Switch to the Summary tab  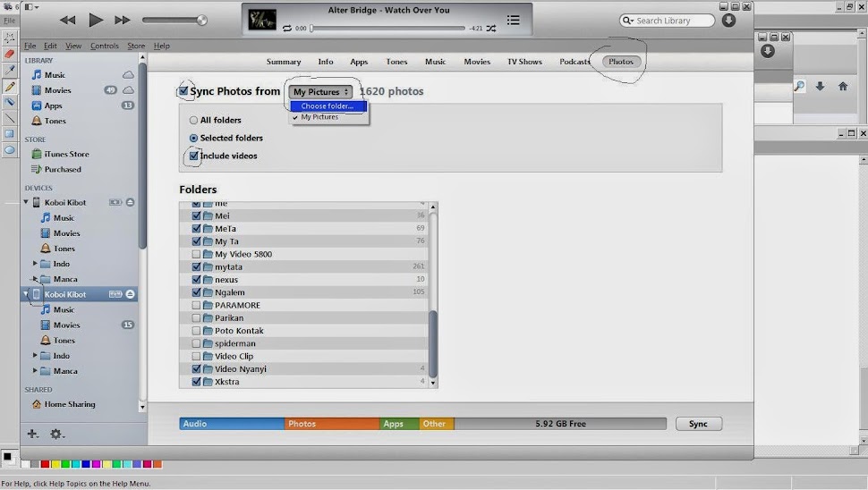pos(284,62)
